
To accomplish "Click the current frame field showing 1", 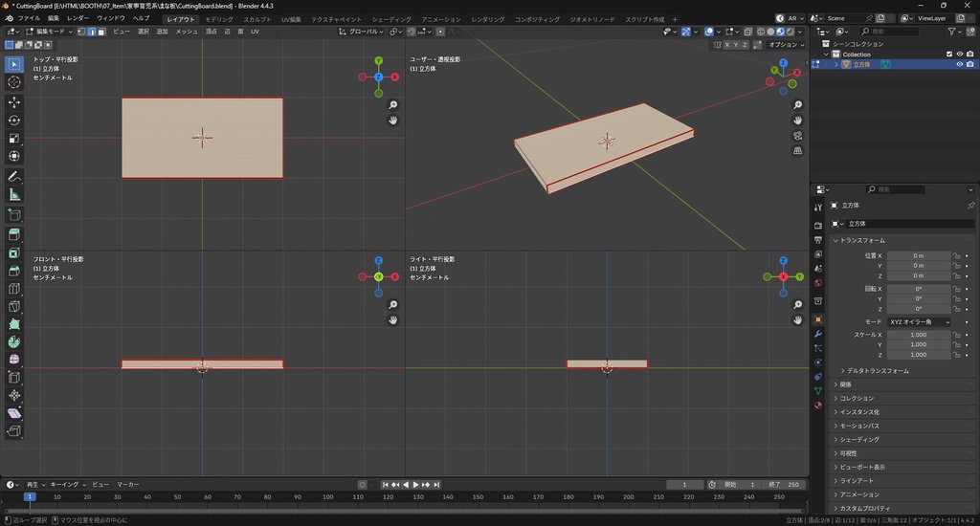I will (x=685, y=485).
